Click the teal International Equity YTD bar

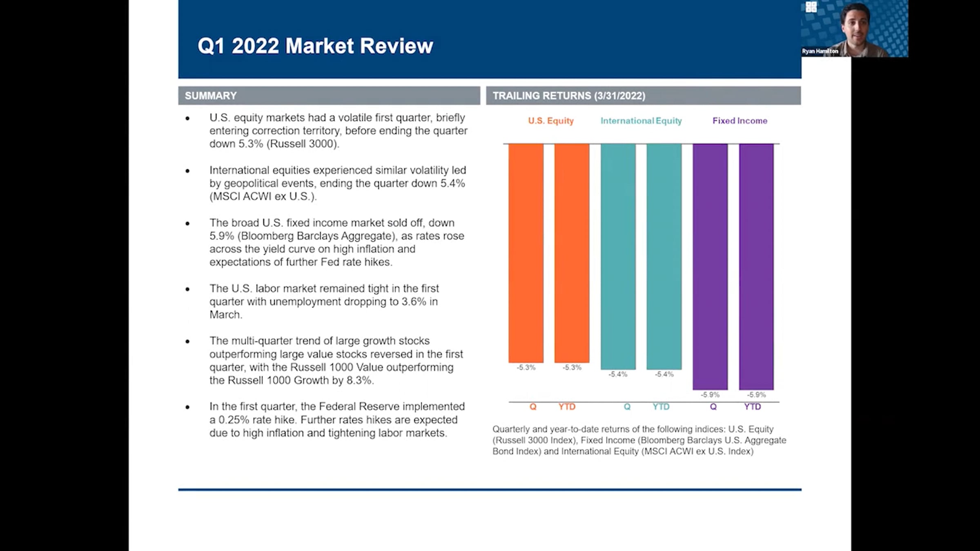pyautogui.click(x=664, y=256)
